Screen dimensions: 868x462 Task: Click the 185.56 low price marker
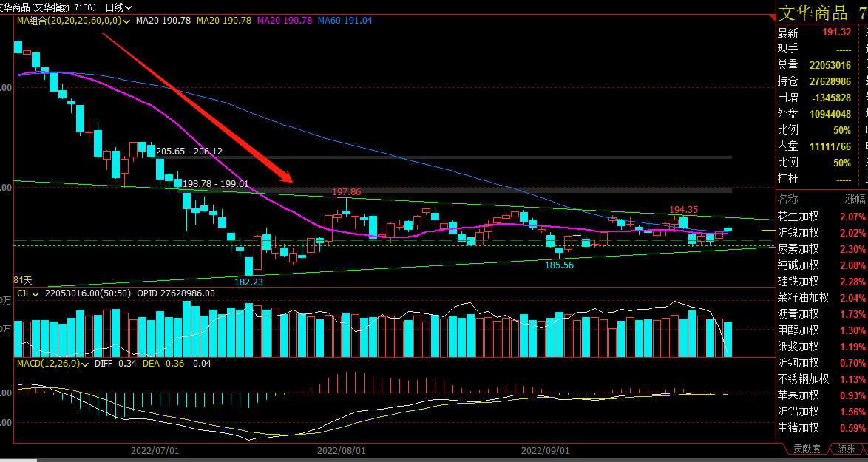pos(559,265)
